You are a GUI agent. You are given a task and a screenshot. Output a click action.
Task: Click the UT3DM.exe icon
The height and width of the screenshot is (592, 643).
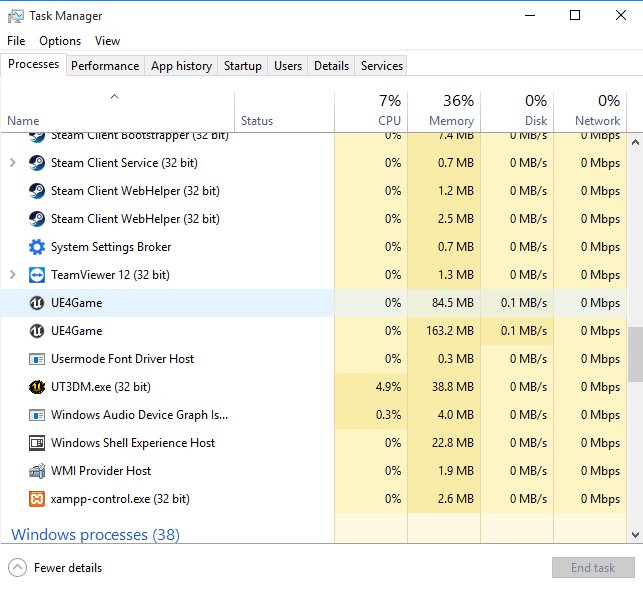(37, 387)
